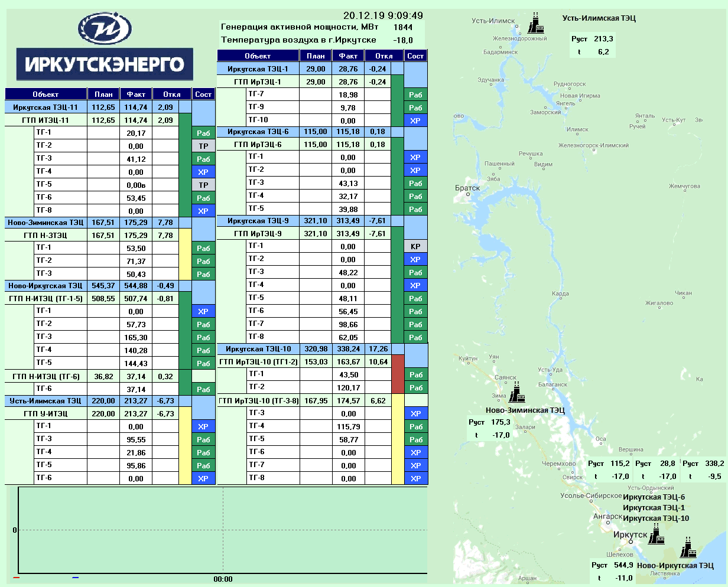
Task: Click the Иркутская ТЭЦ-6 label on the map
Action: [x=654, y=497]
